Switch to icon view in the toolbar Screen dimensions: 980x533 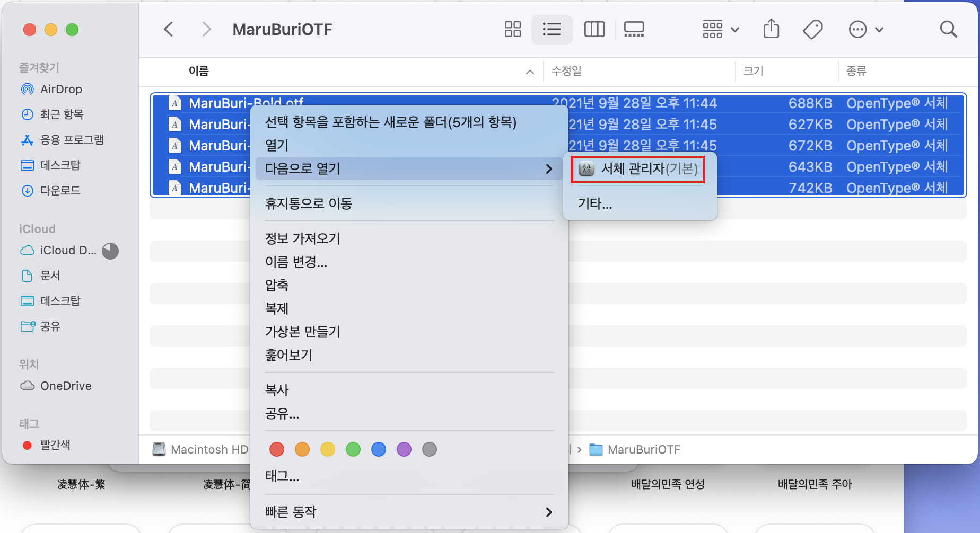[x=512, y=29]
